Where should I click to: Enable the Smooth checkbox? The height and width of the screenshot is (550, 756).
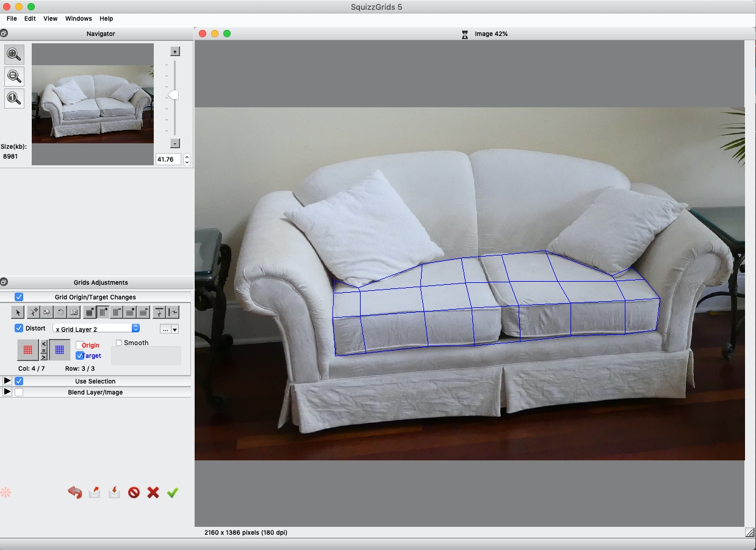[x=119, y=343]
